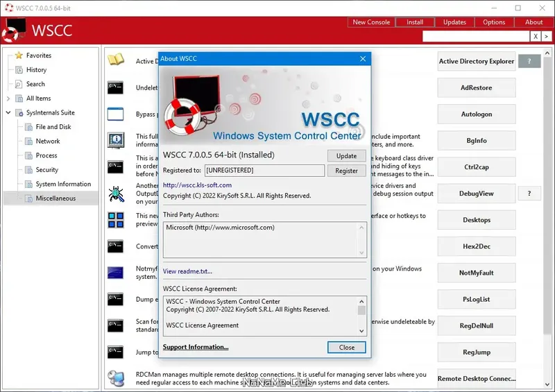Click the Miscellaneous folder icon
The image size is (555, 392).
tap(28, 198)
